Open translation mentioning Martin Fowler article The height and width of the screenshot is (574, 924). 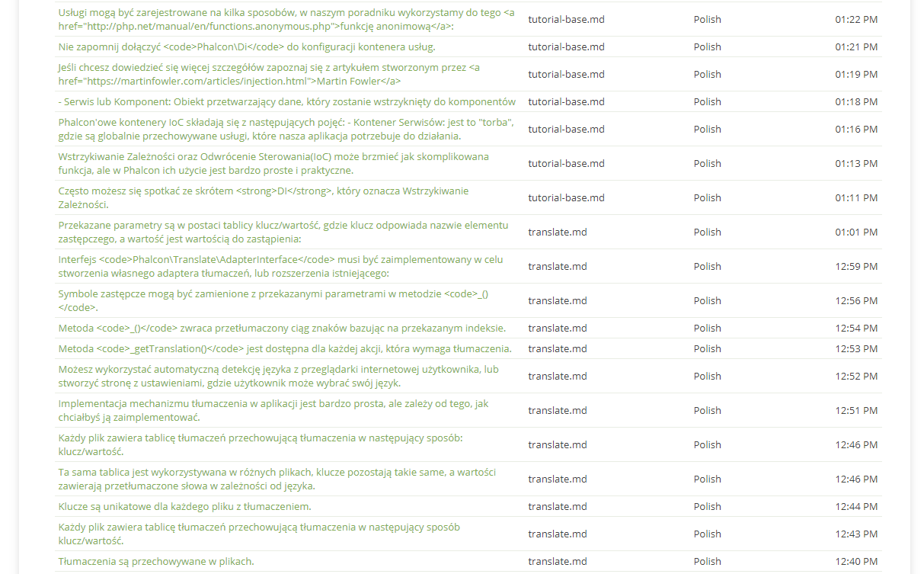(x=269, y=74)
